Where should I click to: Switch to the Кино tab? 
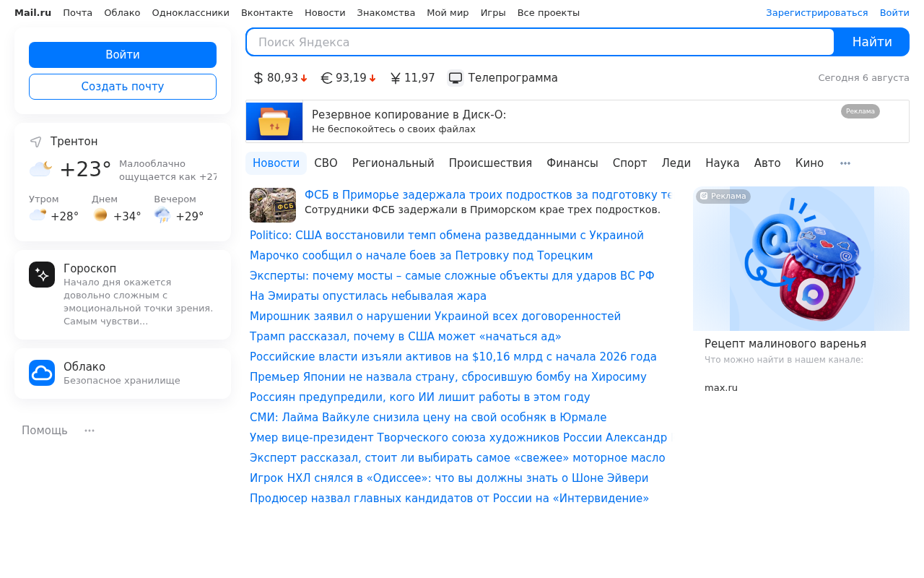(x=809, y=163)
